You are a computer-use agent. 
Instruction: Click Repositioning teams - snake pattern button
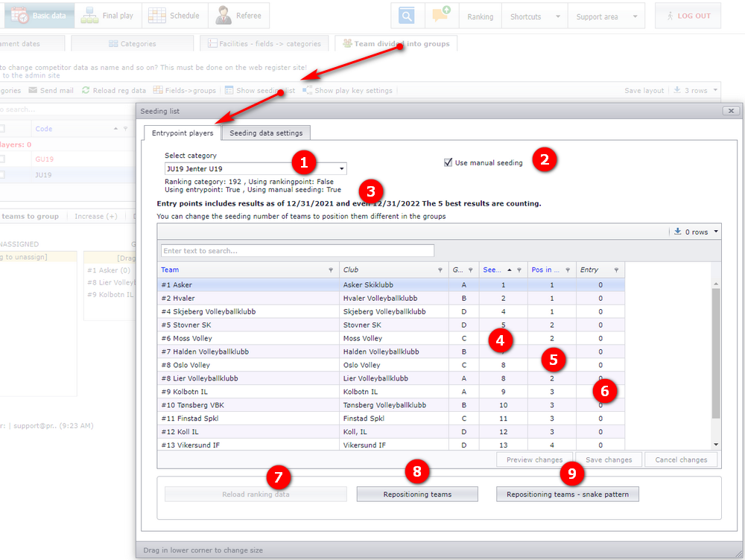pos(568,494)
